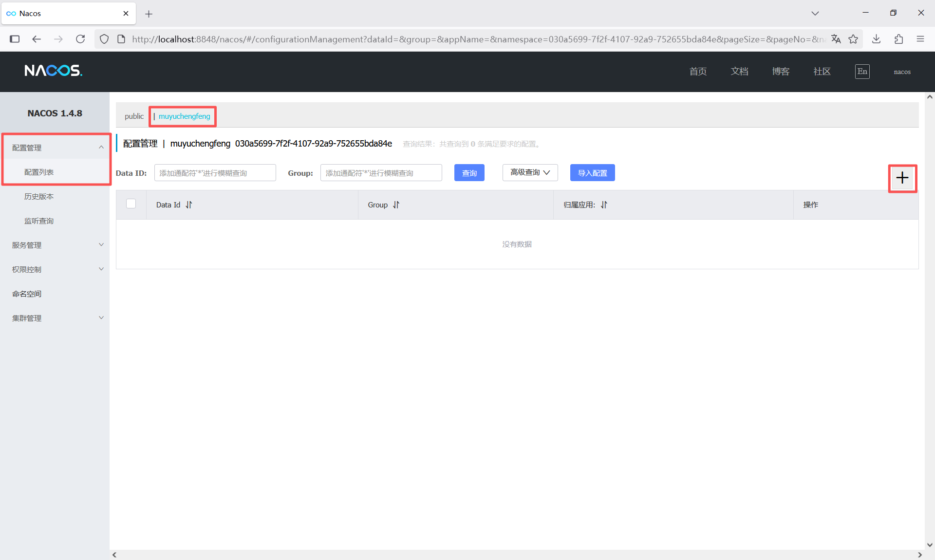This screenshot has height=560, width=935.
Task: Click the 归属应用 column sort icon
Action: click(604, 205)
